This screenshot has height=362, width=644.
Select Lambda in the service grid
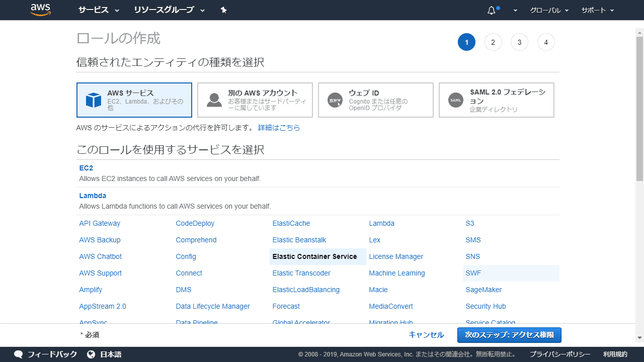[x=382, y=223]
